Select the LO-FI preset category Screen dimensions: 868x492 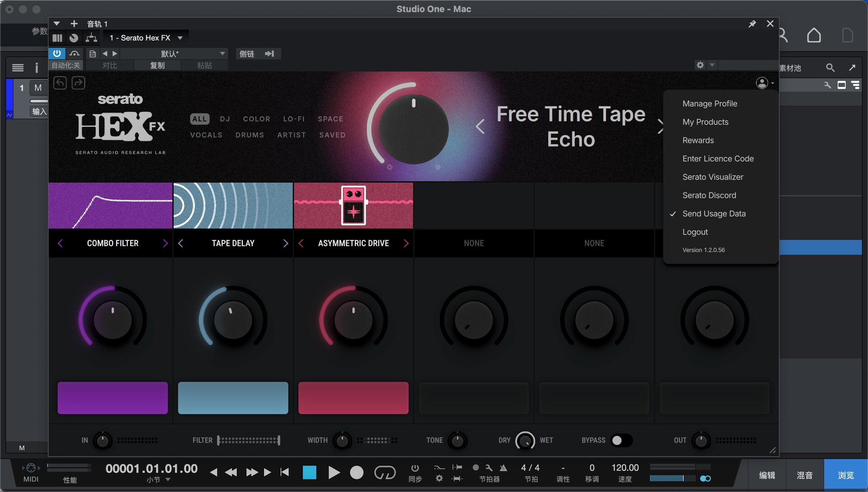tap(294, 119)
